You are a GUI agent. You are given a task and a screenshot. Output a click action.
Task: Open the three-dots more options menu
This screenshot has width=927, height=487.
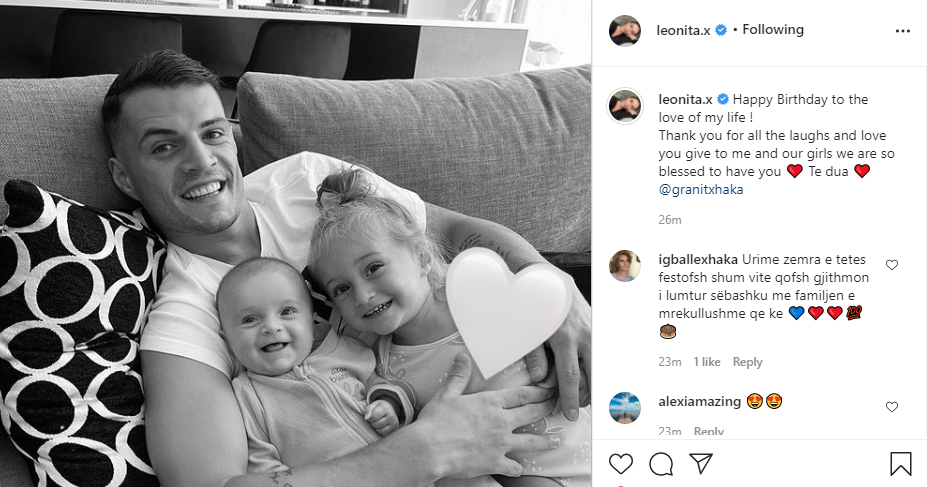[903, 31]
